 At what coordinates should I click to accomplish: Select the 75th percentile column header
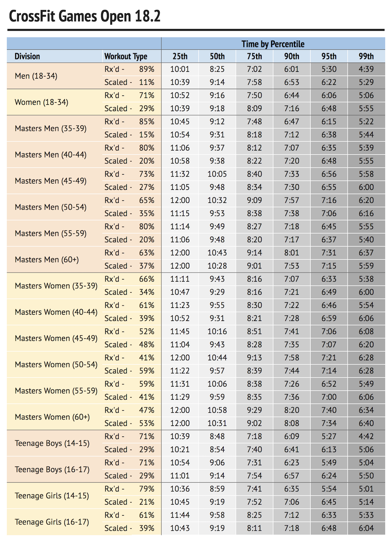[254, 56]
